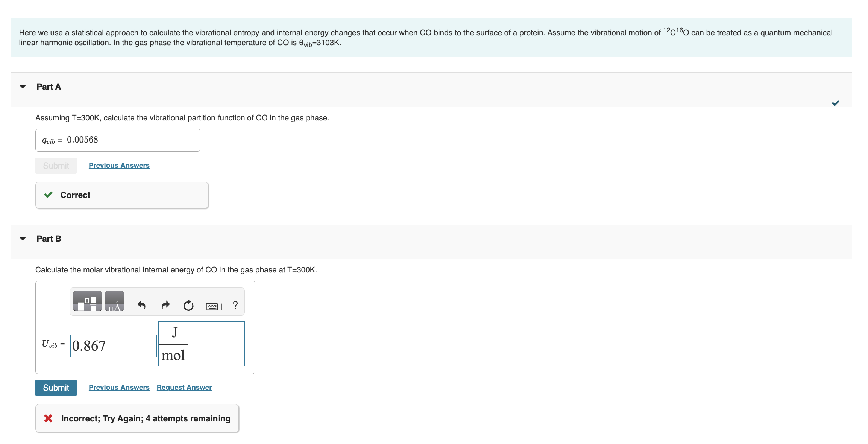Click the keyboard/equation editor icon
The width and height of the screenshot is (868, 444).
(x=213, y=304)
